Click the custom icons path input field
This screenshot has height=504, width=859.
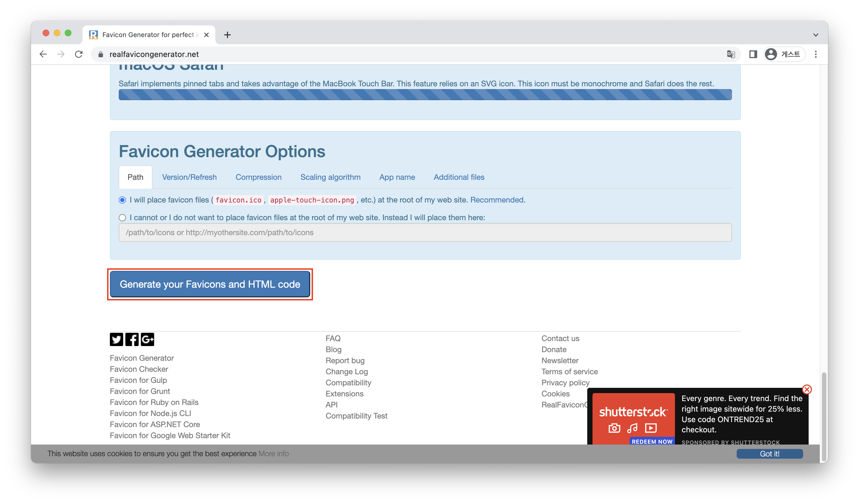pyautogui.click(x=425, y=232)
